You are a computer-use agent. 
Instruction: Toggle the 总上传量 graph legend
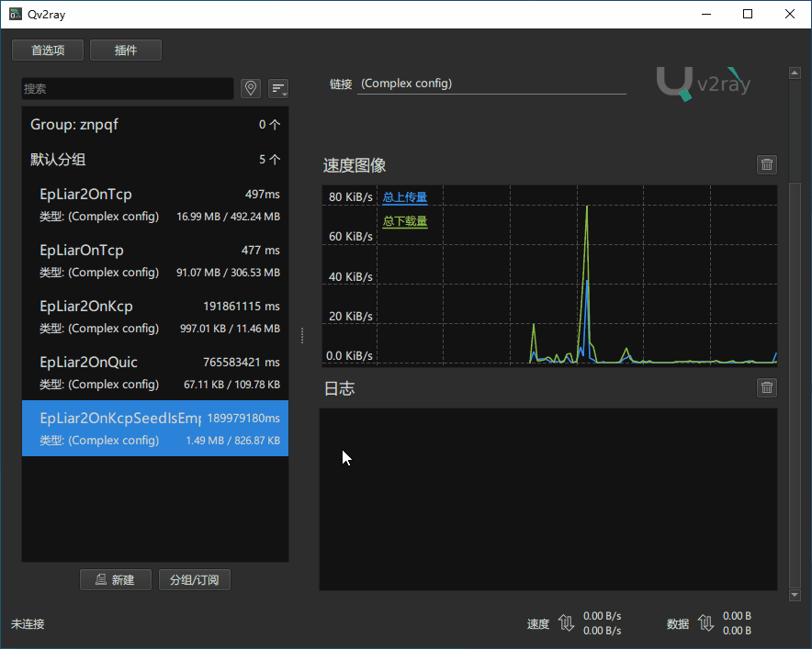click(404, 196)
